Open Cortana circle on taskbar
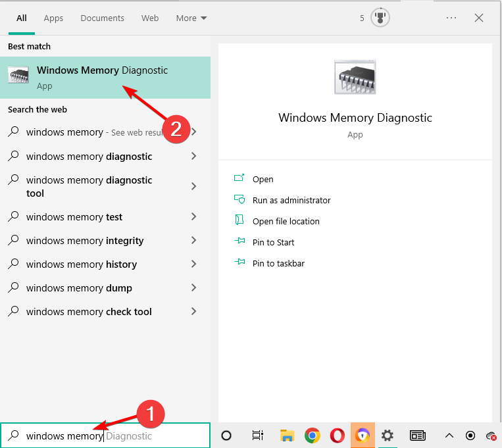 pos(226,436)
